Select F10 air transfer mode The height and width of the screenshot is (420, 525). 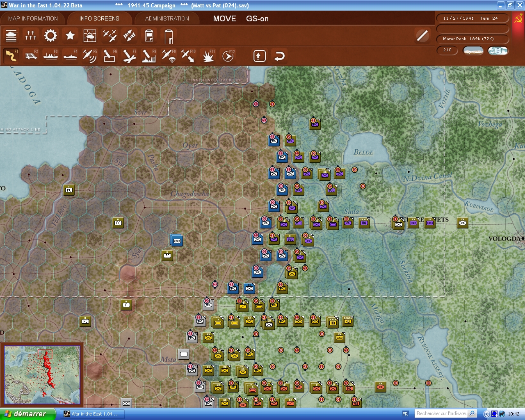point(188,56)
